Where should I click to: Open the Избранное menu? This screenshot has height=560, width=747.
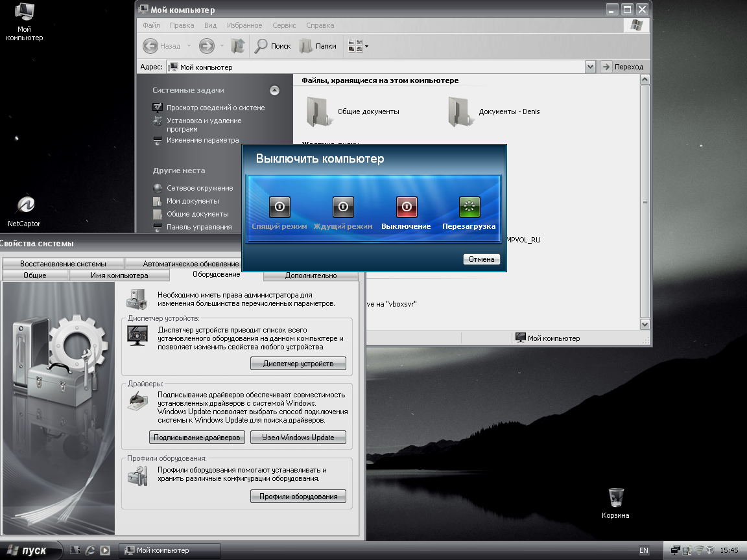pos(244,25)
